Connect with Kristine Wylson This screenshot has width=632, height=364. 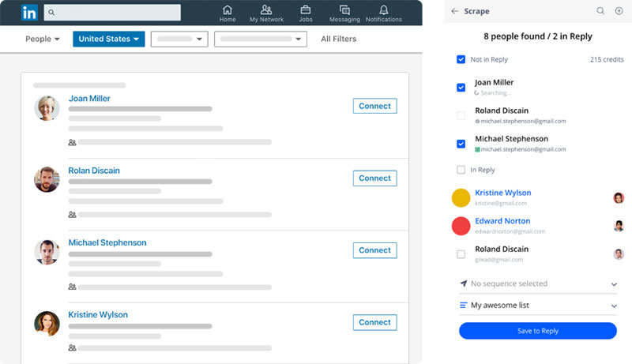click(374, 322)
